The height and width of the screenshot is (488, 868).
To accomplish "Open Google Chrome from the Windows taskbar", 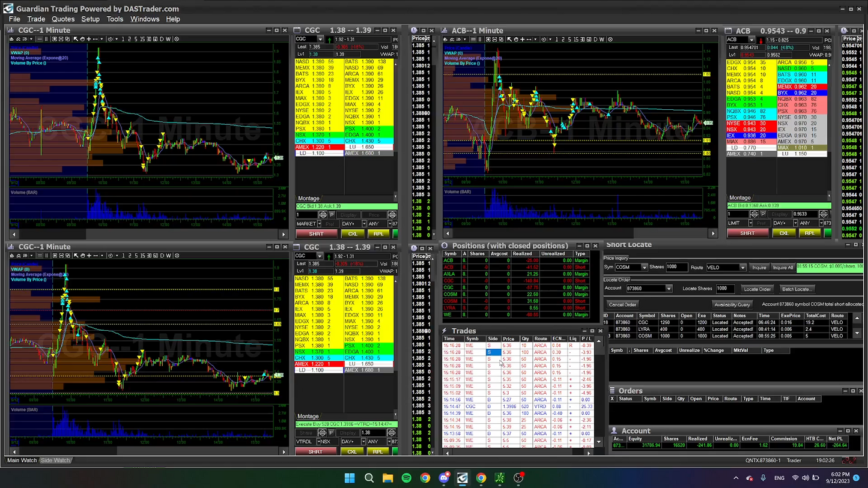I will [425, 478].
